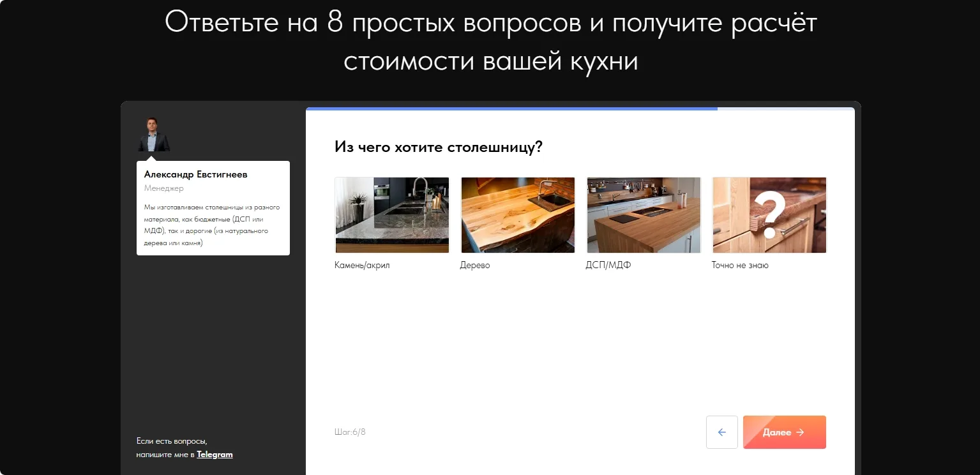Click the manager hint about countertop materials
Viewport: 980px width, 475px height.
click(x=212, y=225)
